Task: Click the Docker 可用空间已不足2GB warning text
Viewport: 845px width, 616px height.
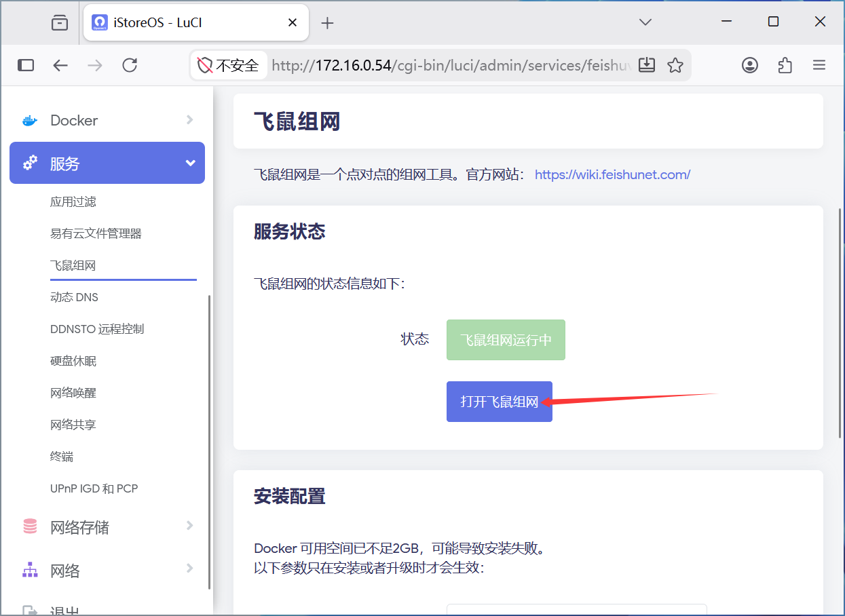Action: [x=400, y=547]
